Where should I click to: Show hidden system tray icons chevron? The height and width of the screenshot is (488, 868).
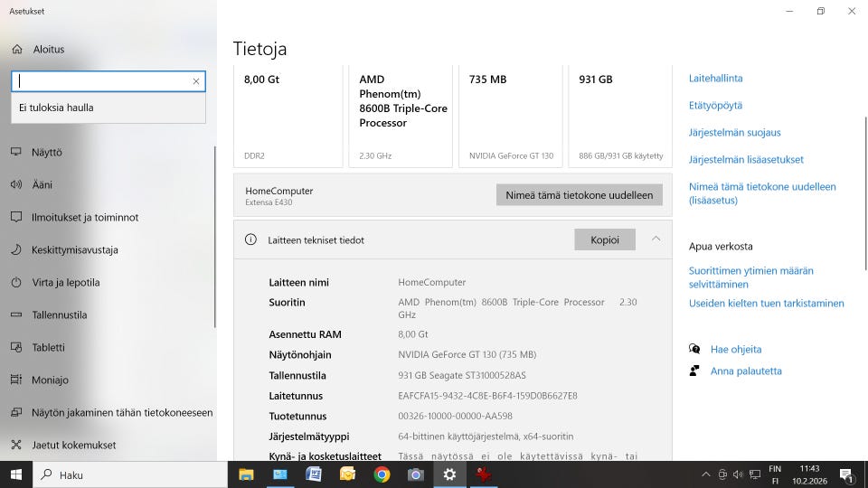[x=706, y=474]
